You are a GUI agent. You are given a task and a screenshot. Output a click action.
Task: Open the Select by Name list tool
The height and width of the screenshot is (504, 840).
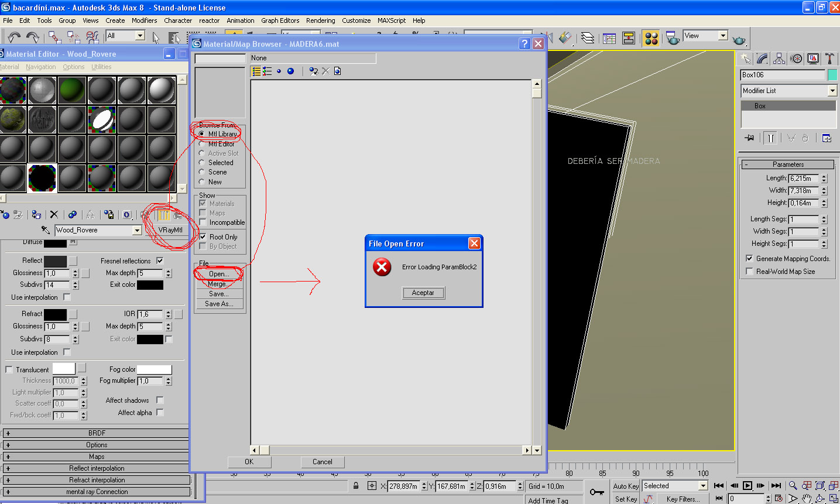click(x=173, y=37)
